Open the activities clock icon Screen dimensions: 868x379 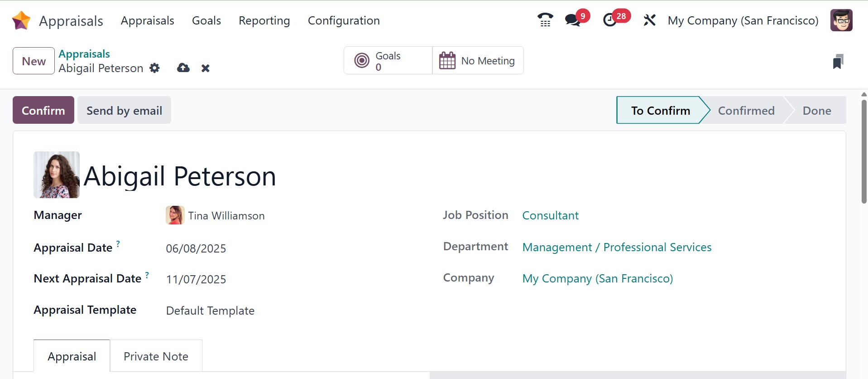click(x=610, y=20)
